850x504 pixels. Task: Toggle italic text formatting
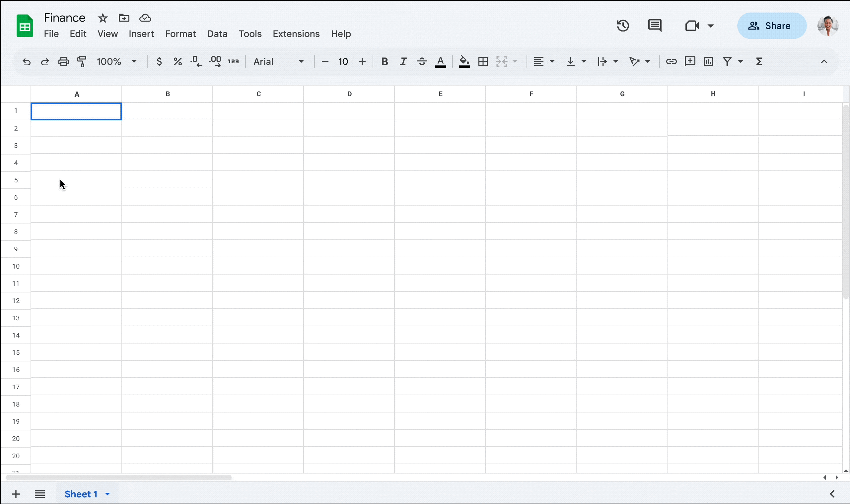(x=403, y=61)
